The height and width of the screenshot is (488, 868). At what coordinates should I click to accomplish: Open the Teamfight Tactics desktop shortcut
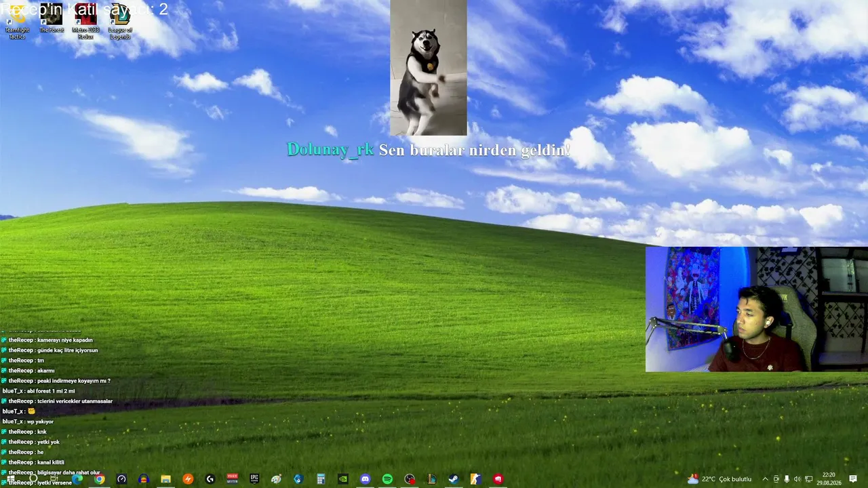click(x=17, y=21)
